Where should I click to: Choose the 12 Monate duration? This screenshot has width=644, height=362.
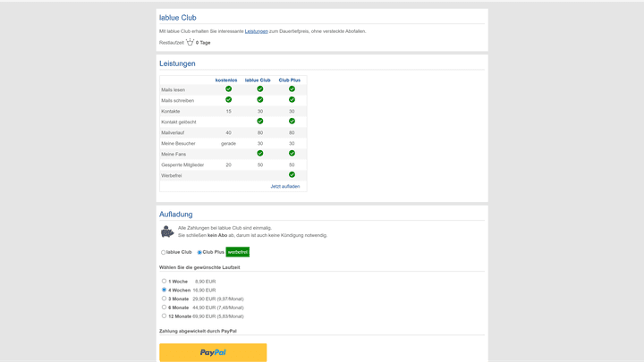point(164,316)
